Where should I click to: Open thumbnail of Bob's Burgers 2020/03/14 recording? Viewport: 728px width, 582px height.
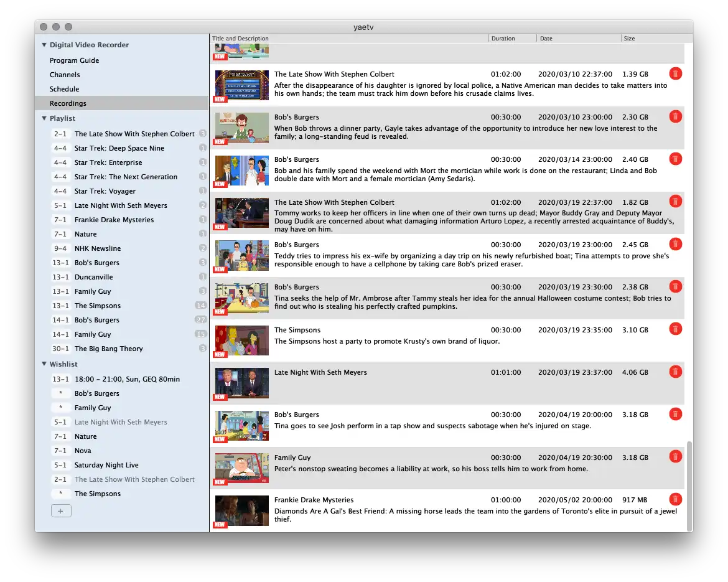coord(242,171)
